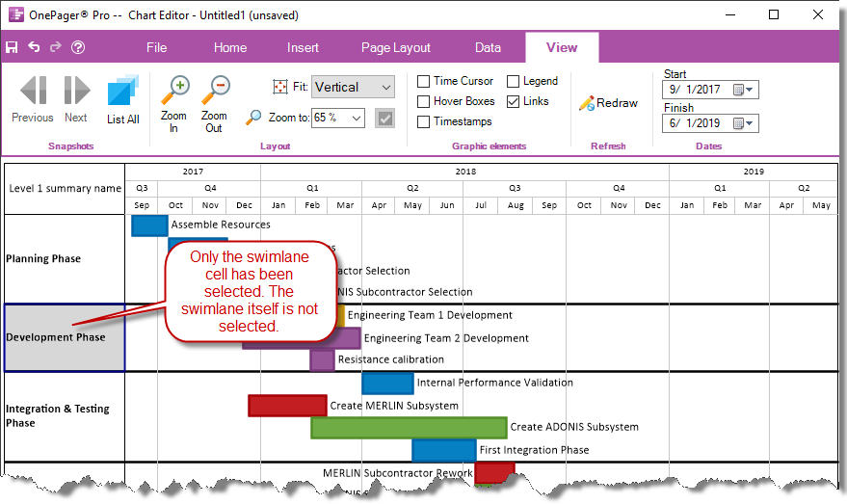Switch to the Data tab
Viewport: 847px width, 504px height.
488,47
